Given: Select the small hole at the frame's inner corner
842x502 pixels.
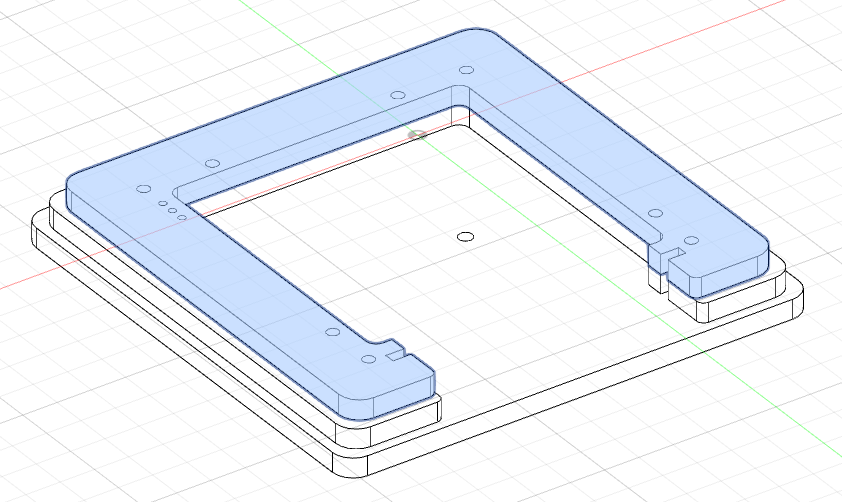Looking at the screenshot, I should [418, 132].
